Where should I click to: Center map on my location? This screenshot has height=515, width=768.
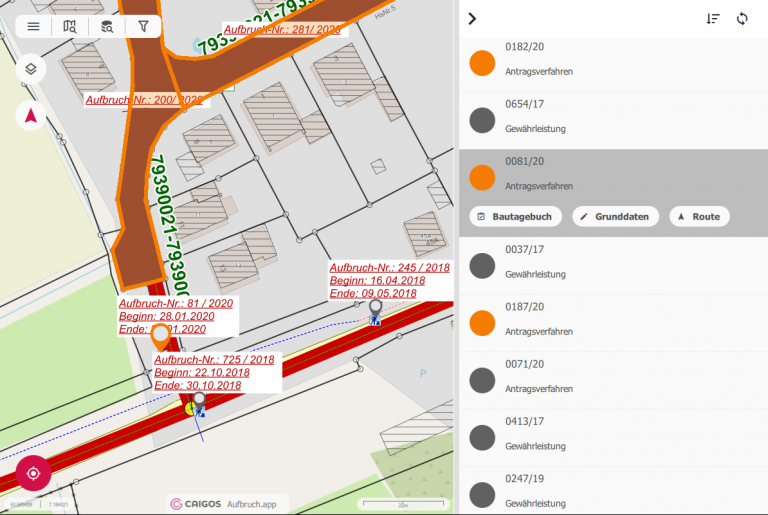pyautogui.click(x=33, y=473)
